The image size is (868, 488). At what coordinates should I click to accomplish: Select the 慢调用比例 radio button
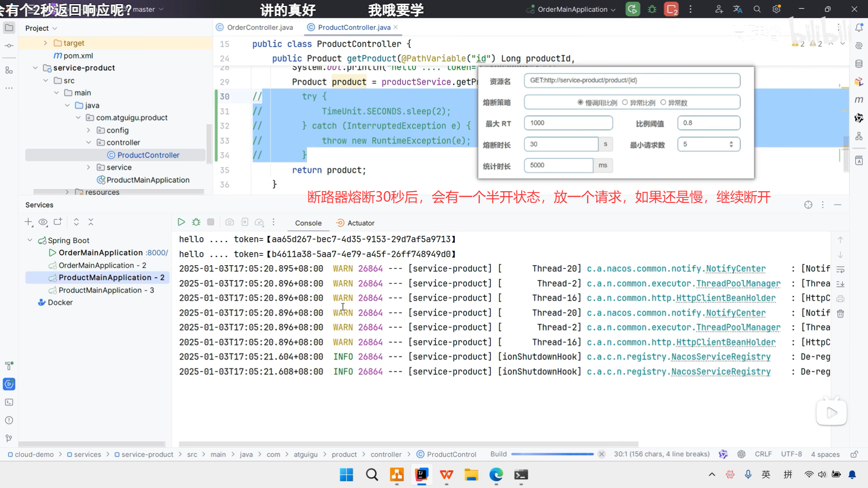coord(580,103)
